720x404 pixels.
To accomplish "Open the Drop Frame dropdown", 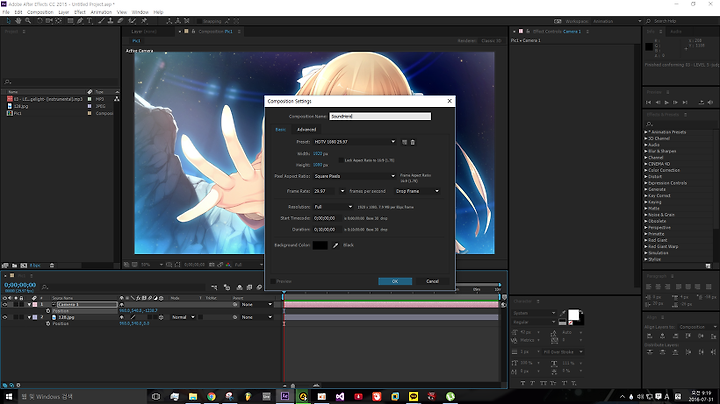I will pyautogui.click(x=417, y=191).
